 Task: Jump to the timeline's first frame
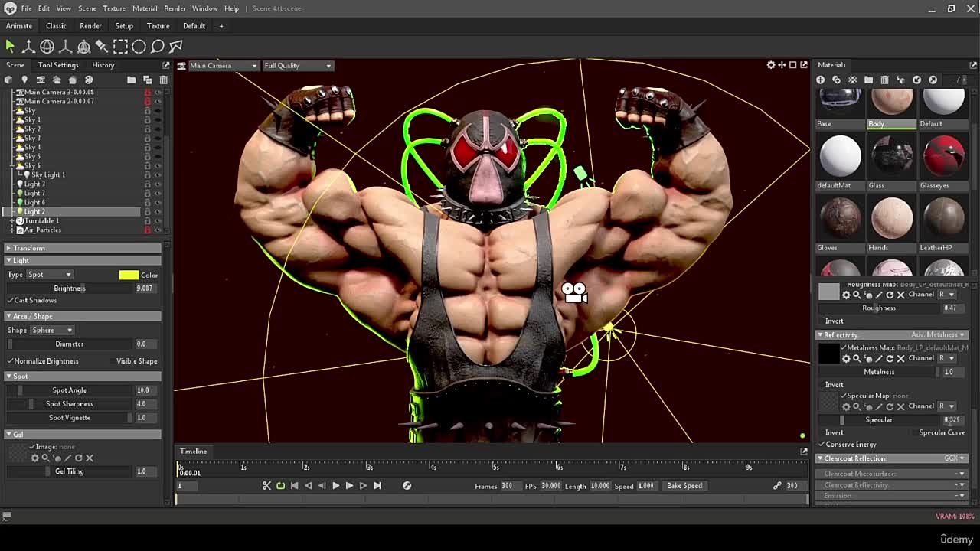coord(294,486)
